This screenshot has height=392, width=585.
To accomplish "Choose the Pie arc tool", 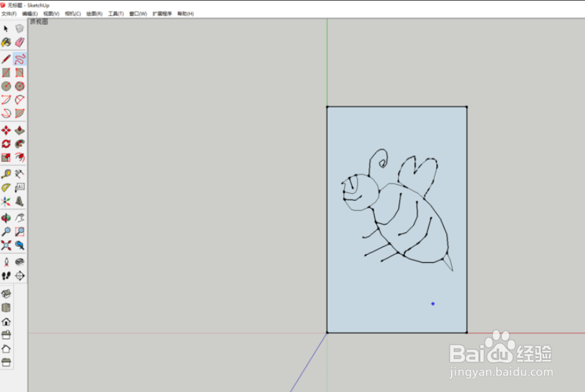I will tap(20, 113).
